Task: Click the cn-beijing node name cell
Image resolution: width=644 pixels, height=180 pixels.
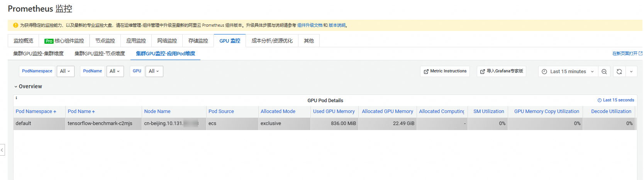Action: click(x=174, y=124)
